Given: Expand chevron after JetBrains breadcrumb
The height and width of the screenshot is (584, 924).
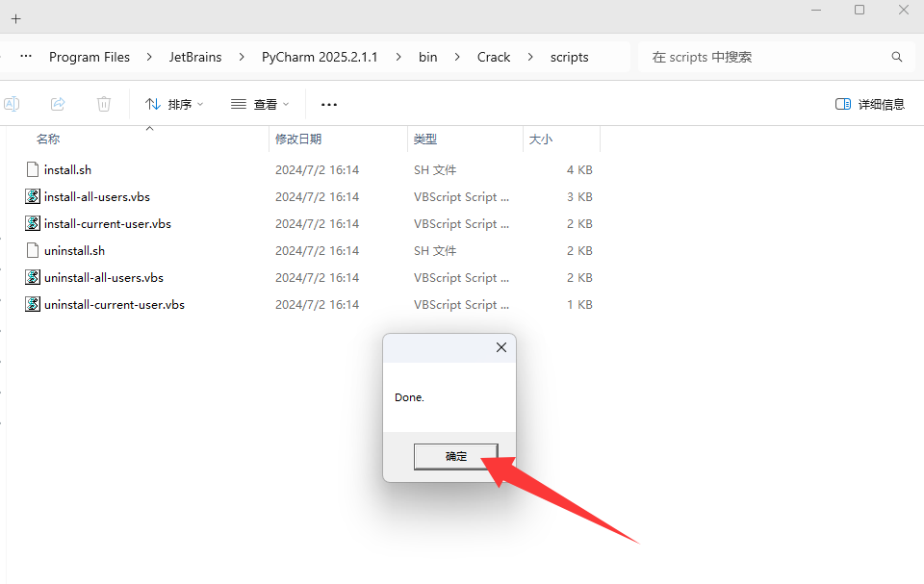Looking at the screenshot, I should 242,57.
